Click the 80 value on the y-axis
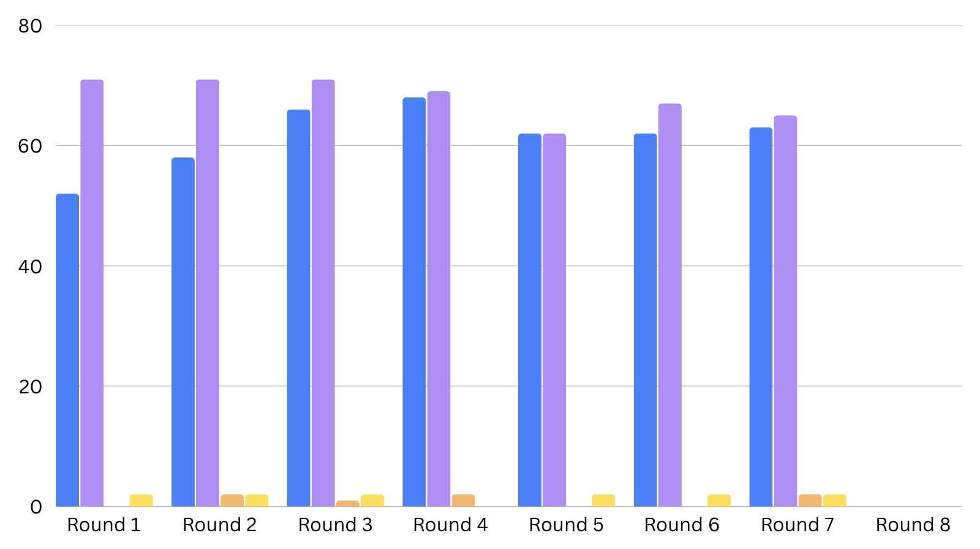 pos(30,26)
